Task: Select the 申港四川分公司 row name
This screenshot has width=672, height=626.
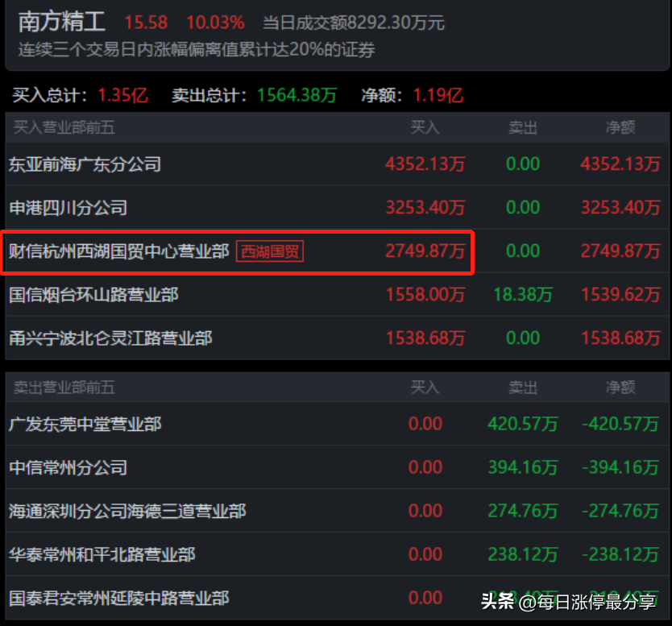Action: [68, 208]
